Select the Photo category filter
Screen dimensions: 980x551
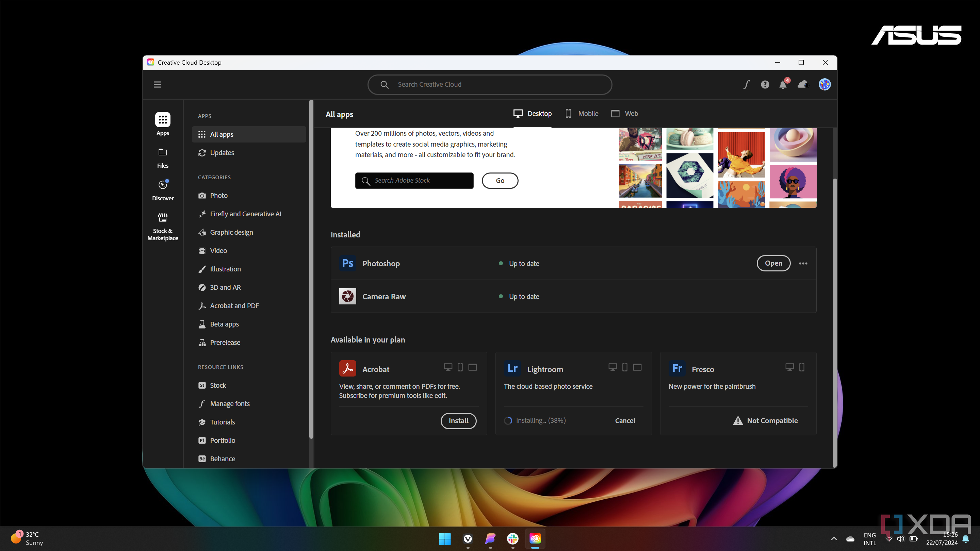coord(218,195)
